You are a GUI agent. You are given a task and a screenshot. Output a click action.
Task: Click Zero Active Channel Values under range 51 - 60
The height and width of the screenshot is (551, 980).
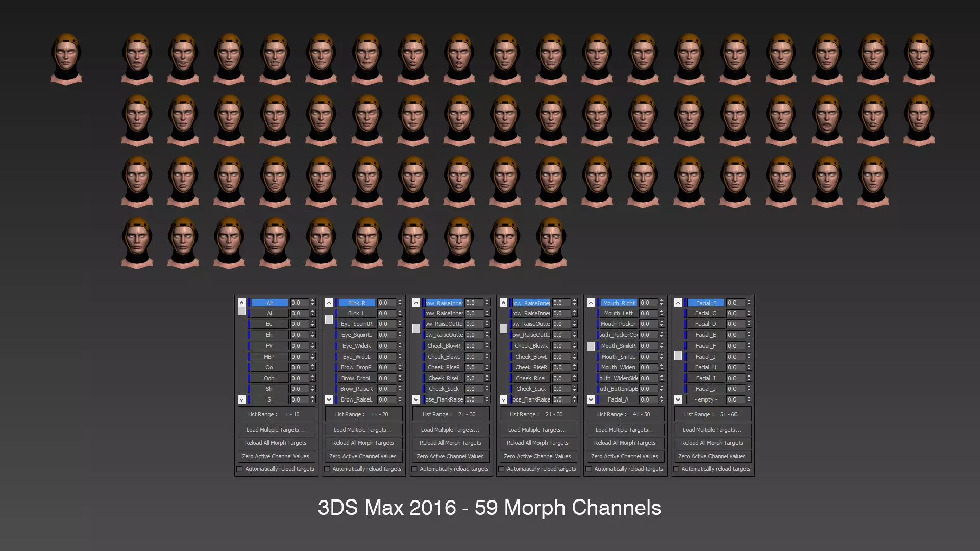tap(712, 456)
